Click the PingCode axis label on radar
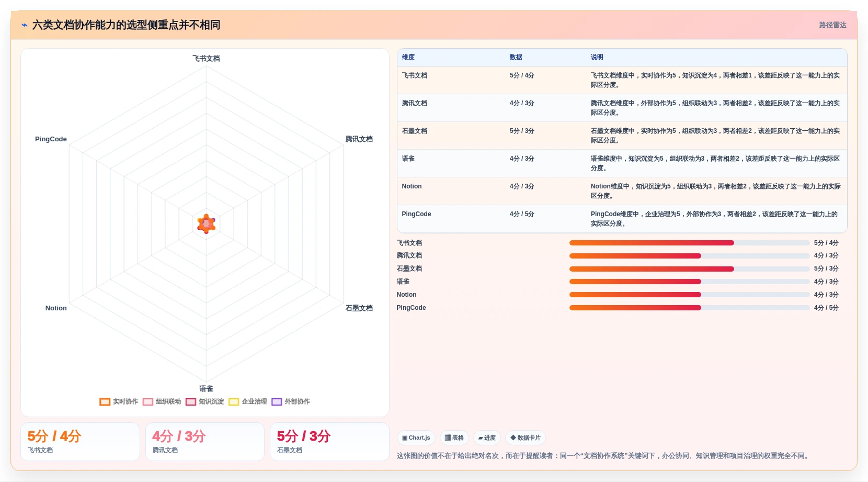The image size is (868, 482). (x=51, y=139)
